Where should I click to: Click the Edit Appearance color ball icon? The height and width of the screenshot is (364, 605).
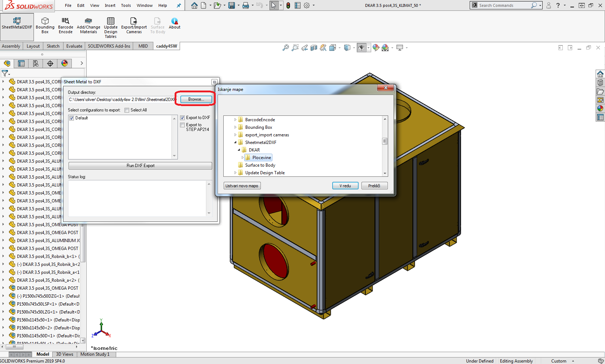(x=376, y=48)
